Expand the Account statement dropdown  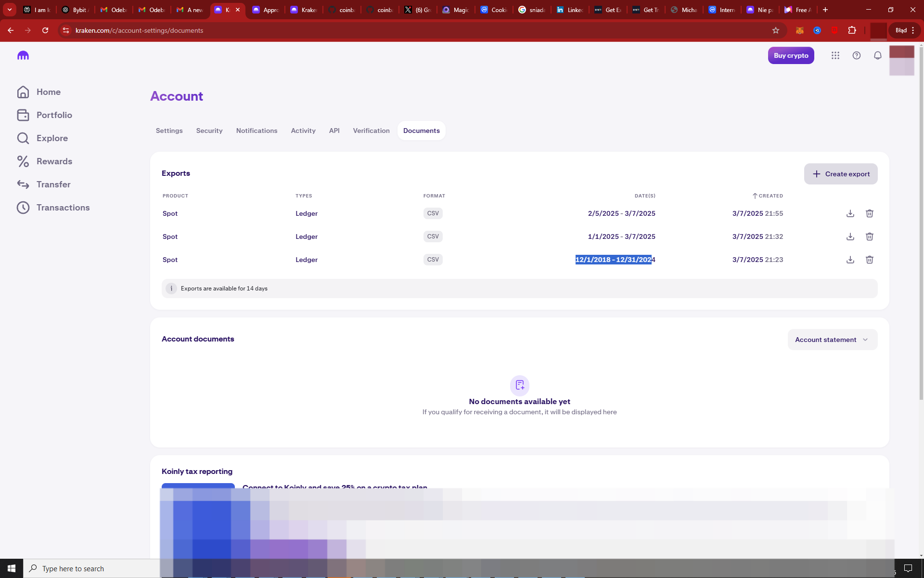832,340
